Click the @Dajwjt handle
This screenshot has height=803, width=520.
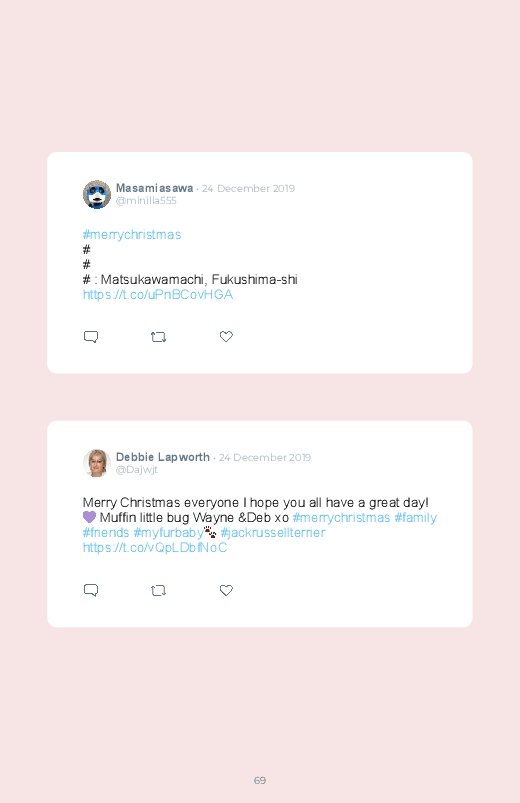click(137, 470)
